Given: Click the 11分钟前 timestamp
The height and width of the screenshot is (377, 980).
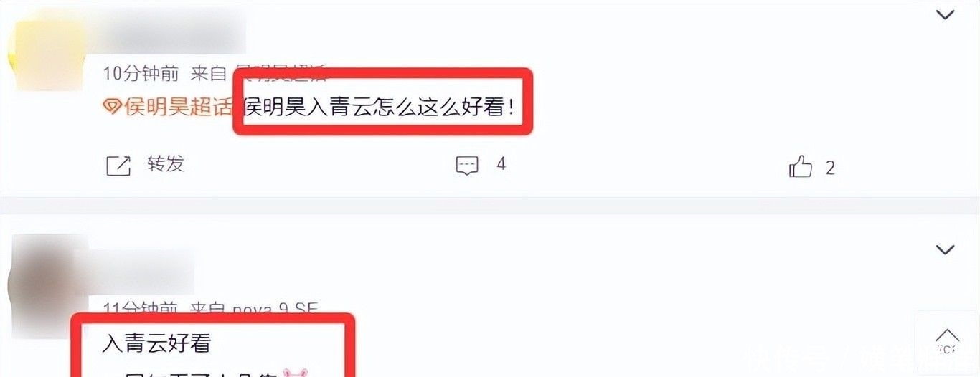Looking at the screenshot, I should click(140, 309).
